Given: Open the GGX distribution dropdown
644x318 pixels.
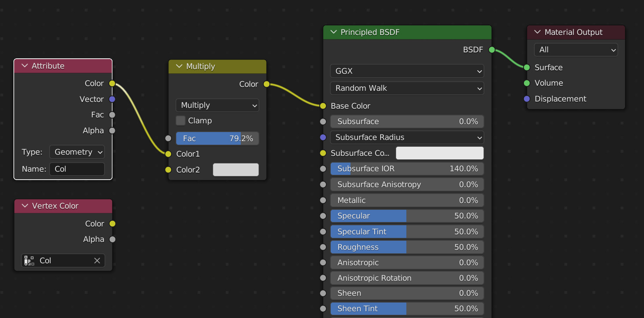Looking at the screenshot, I should pos(407,71).
